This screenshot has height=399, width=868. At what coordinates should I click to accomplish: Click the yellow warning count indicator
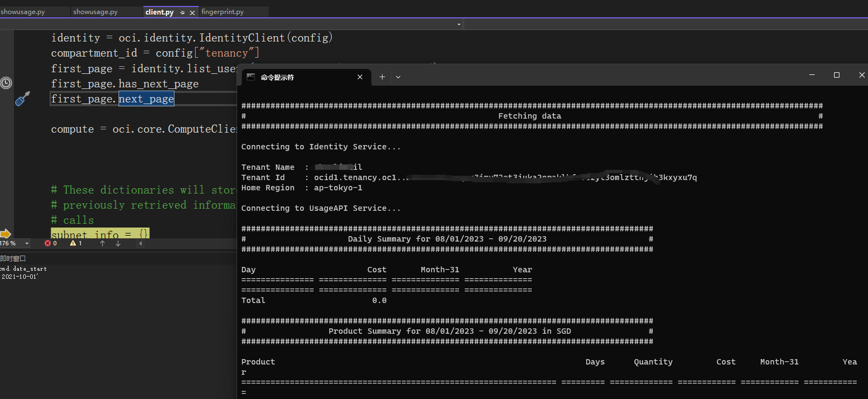(76, 244)
